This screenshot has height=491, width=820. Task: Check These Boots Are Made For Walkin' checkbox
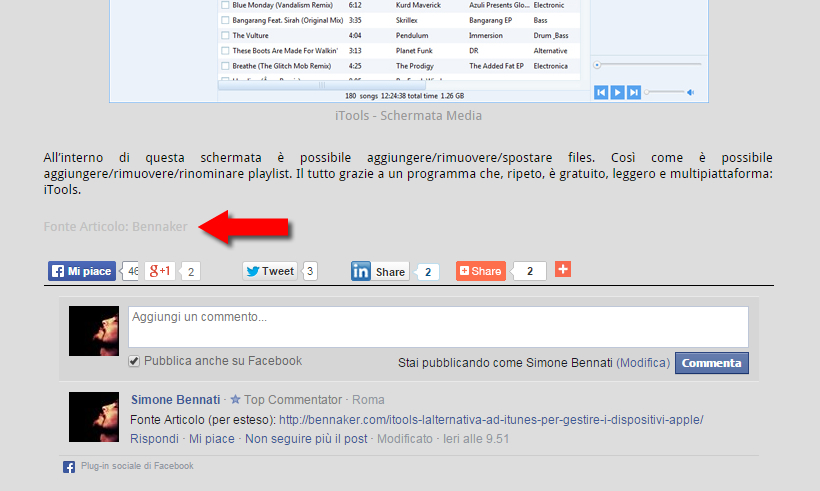click(225, 51)
